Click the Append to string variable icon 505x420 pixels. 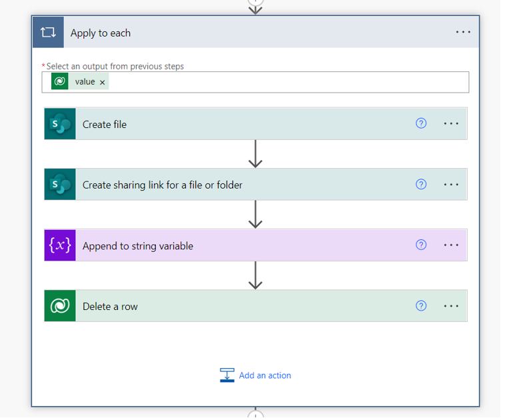click(60, 245)
